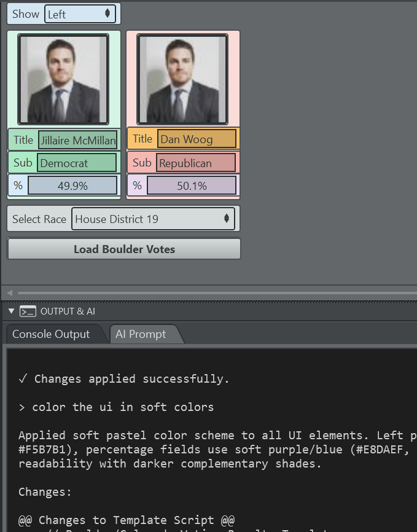
Task: Select the 49.9% percentage field
Action: [x=72, y=186]
